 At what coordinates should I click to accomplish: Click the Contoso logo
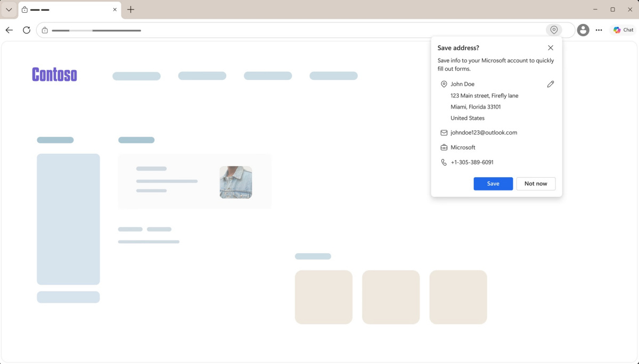coord(54,75)
